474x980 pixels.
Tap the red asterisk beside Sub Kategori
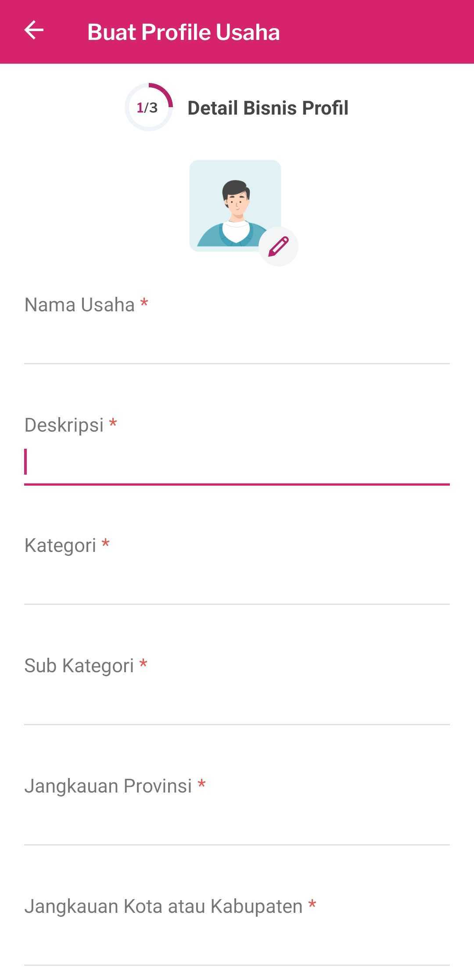coord(143,663)
